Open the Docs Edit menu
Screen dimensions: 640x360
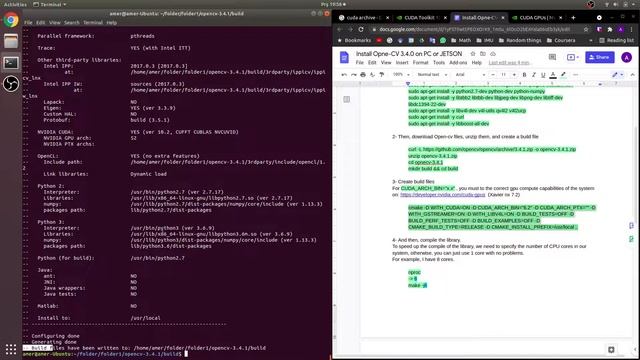pyautogui.click(x=372, y=63)
